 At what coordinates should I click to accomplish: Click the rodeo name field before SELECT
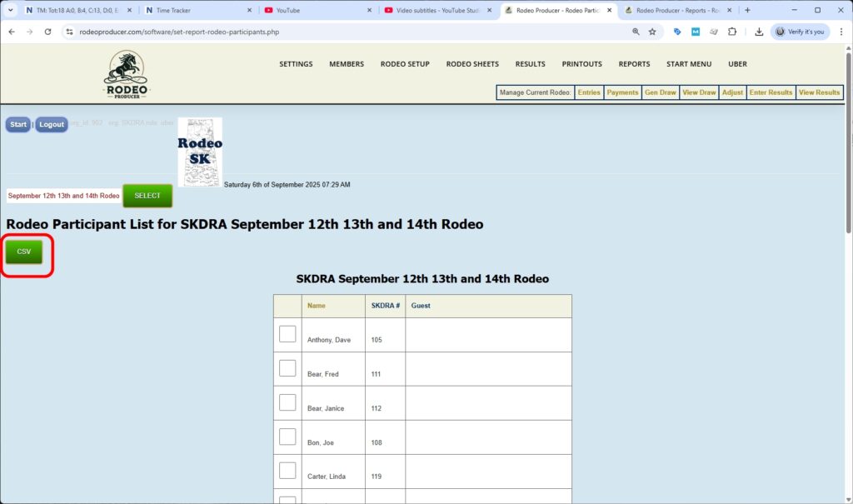click(63, 196)
